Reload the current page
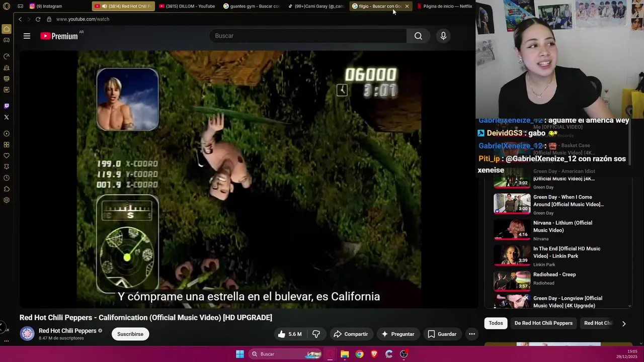The image size is (644, 362). pos(38,19)
